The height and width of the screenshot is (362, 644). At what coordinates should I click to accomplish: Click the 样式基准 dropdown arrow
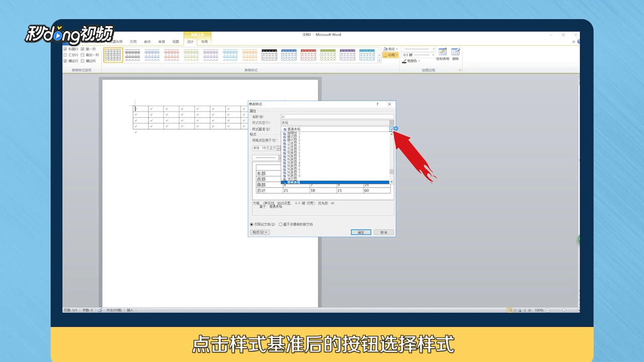[x=391, y=129]
